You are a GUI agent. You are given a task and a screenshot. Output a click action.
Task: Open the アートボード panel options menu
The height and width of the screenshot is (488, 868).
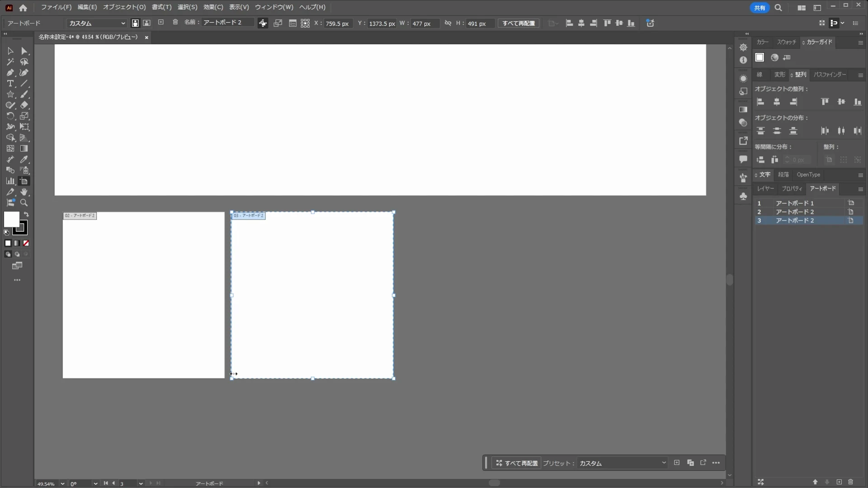[860, 189]
